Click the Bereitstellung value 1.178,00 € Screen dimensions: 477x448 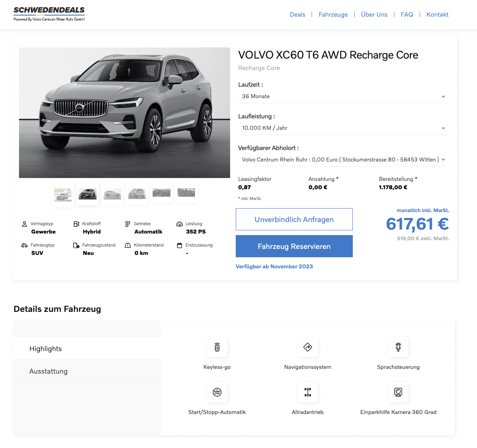coord(393,188)
